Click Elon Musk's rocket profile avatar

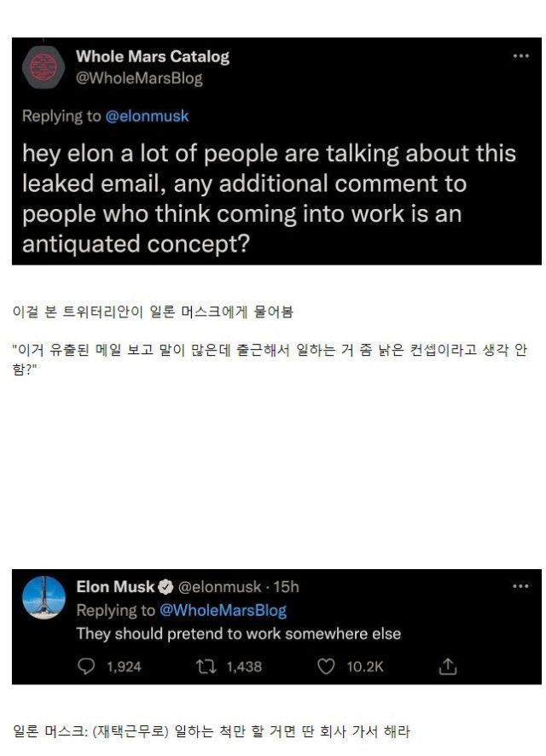pyautogui.click(x=44, y=597)
